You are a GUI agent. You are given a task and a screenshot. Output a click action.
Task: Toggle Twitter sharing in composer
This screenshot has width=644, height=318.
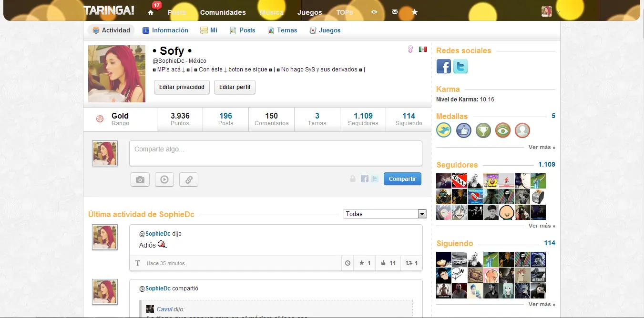point(375,179)
